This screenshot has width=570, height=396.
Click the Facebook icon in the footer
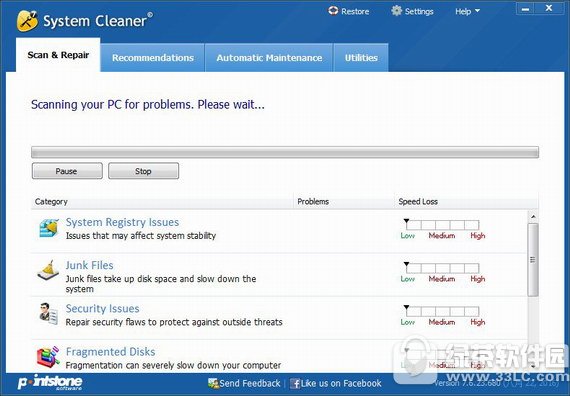(x=295, y=383)
